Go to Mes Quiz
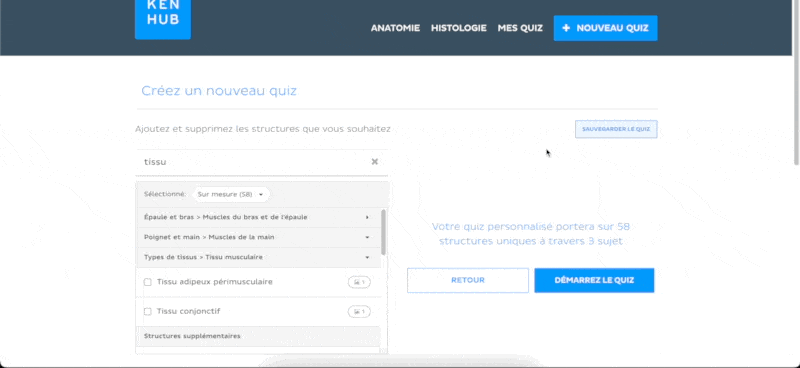Viewport: 800px width, 368px height. click(x=520, y=28)
